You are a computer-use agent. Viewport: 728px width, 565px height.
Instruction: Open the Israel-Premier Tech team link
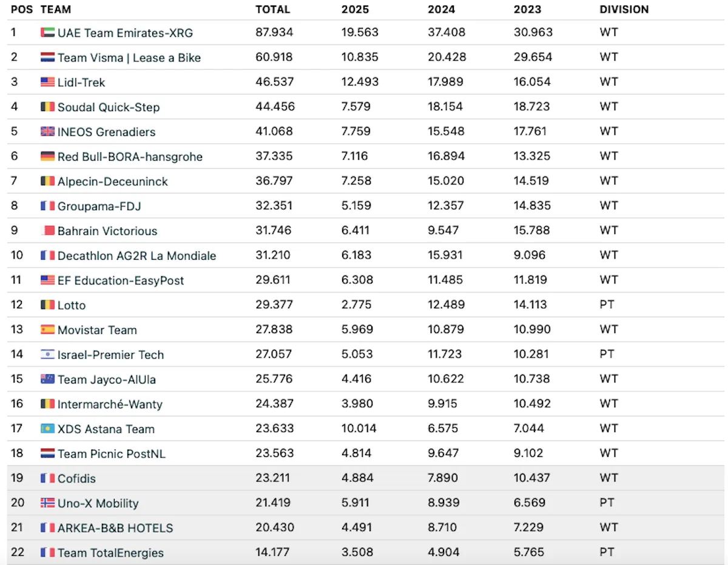point(111,354)
